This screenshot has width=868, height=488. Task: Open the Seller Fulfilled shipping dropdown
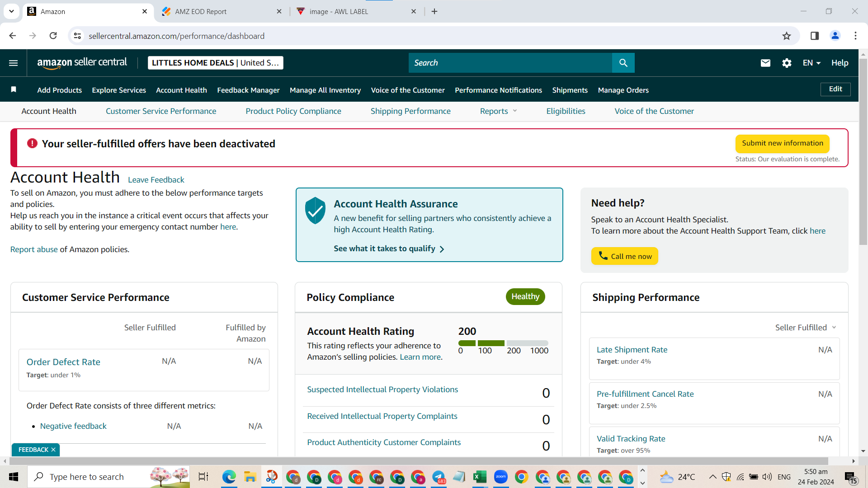pos(806,328)
